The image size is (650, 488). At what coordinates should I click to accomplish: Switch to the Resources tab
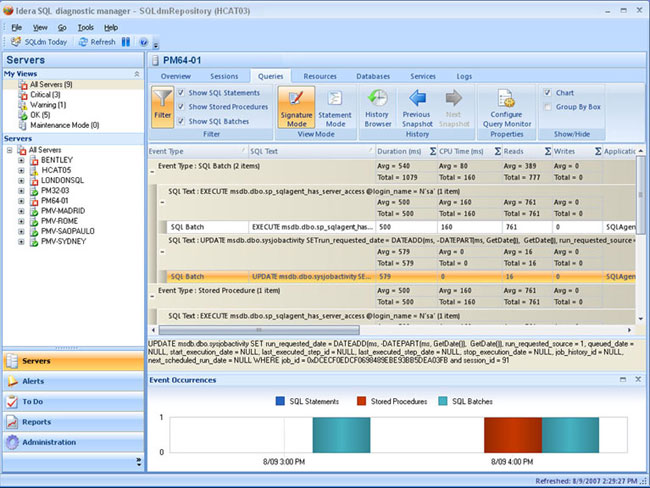pyautogui.click(x=320, y=76)
